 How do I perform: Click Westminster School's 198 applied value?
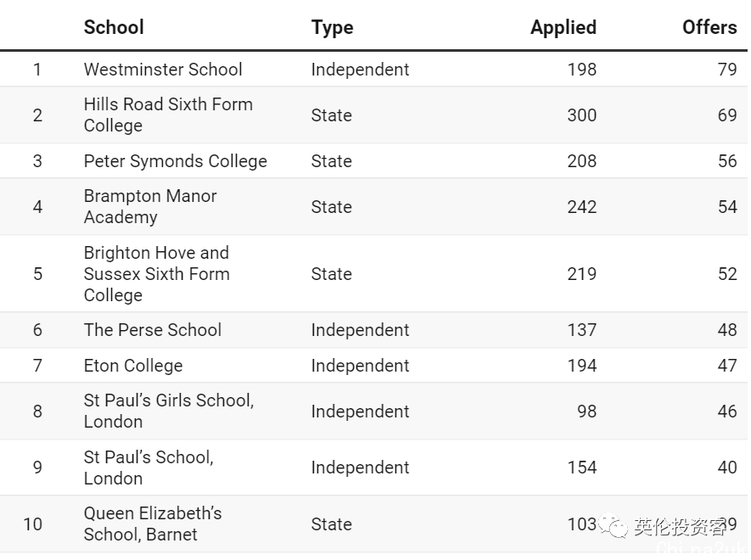click(x=581, y=70)
